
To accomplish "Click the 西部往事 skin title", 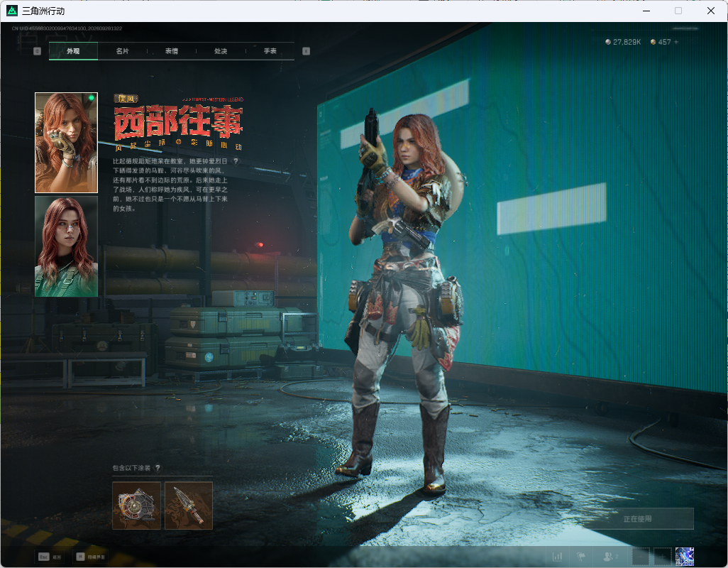I will pyautogui.click(x=178, y=122).
